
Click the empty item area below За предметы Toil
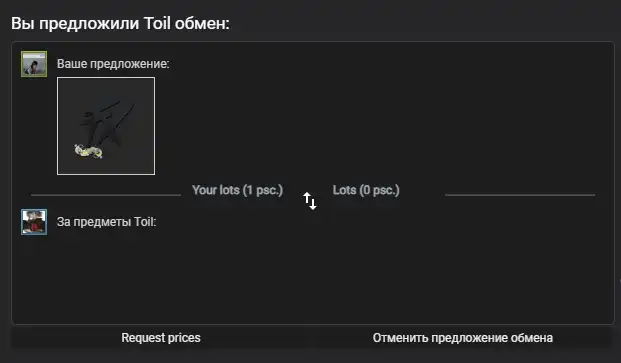point(313,279)
